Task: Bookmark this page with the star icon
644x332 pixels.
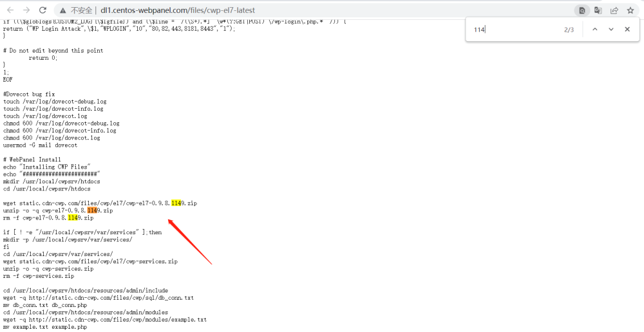Action: 630,10
